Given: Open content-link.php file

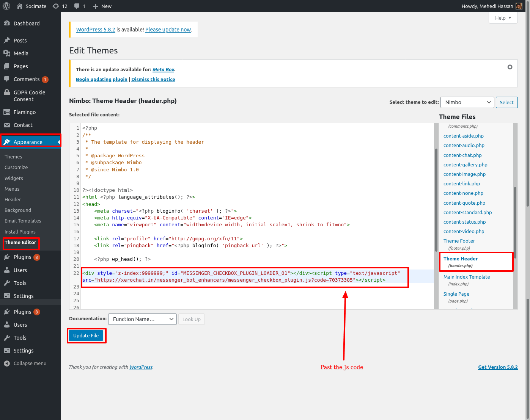Looking at the screenshot, I should pos(462,183).
